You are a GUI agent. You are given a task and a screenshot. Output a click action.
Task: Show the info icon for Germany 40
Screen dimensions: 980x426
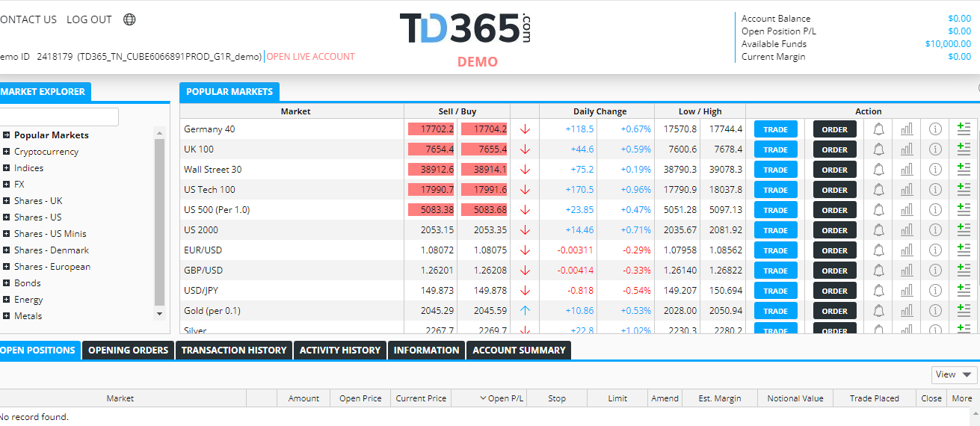pyautogui.click(x=935, y=129)
